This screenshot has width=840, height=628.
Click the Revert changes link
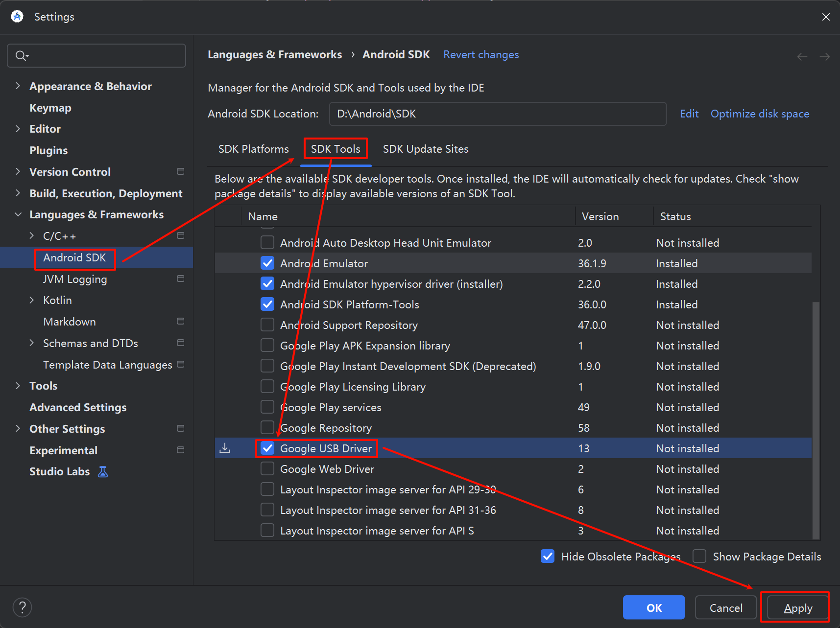(x=481, y=54)
